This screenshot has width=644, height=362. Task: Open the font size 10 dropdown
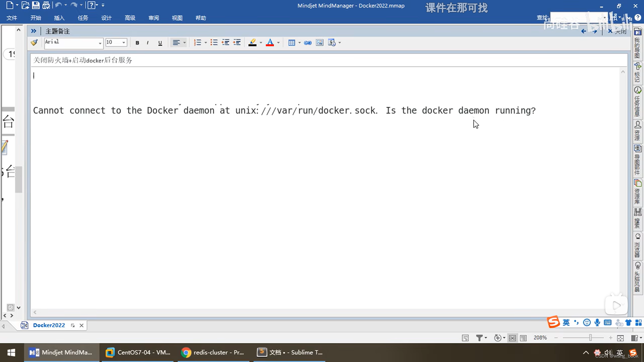(124, 43)
